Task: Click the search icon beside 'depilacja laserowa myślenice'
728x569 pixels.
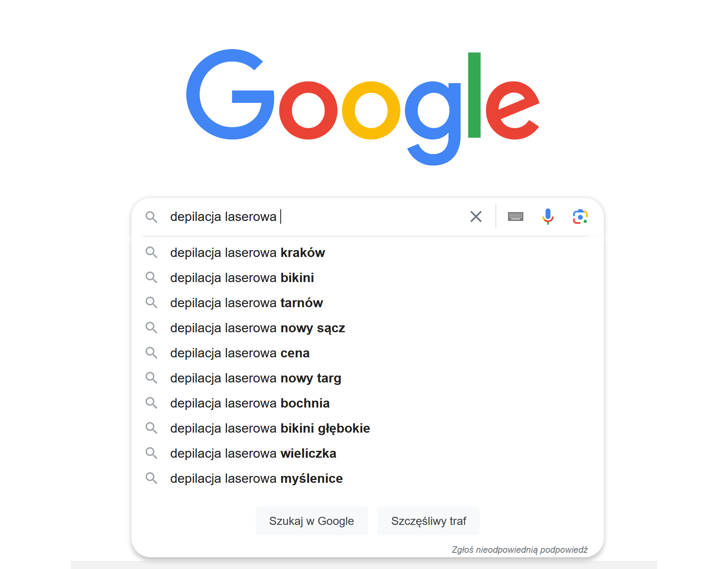Action: tap(152, 478)
